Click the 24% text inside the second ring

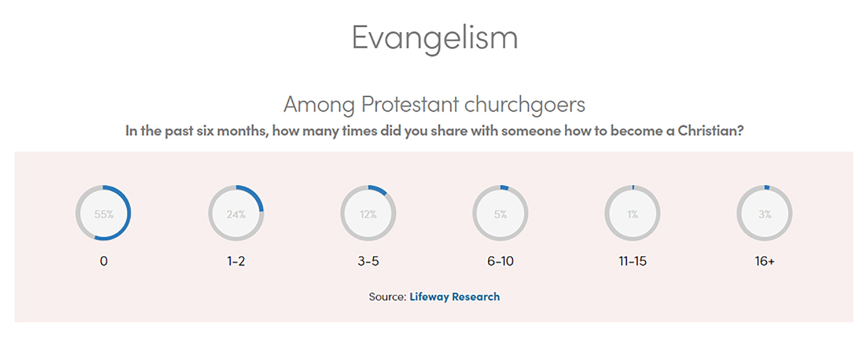pyautogui.click(x=236, y=214)
